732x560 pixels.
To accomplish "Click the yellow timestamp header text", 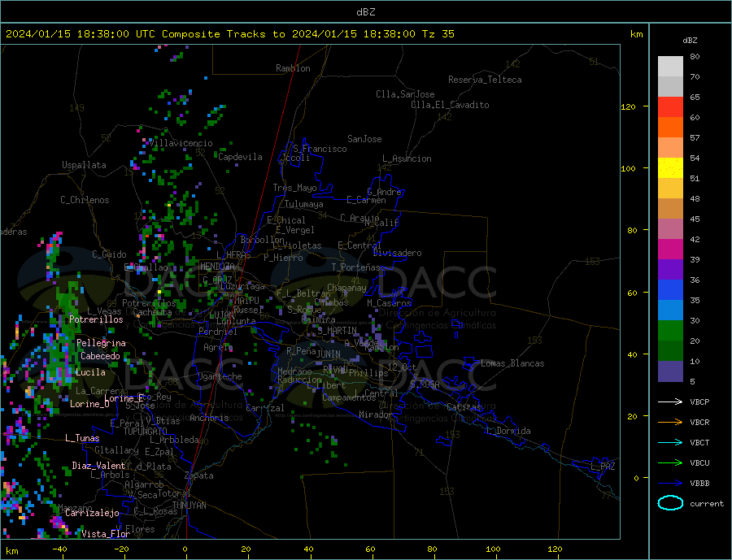I will click(229, 34).
